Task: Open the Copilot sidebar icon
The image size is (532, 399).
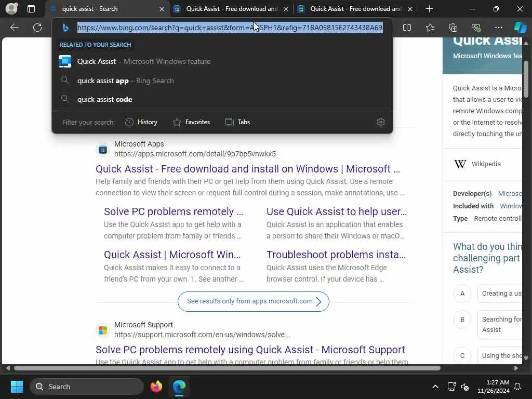Action: point(520,28)
